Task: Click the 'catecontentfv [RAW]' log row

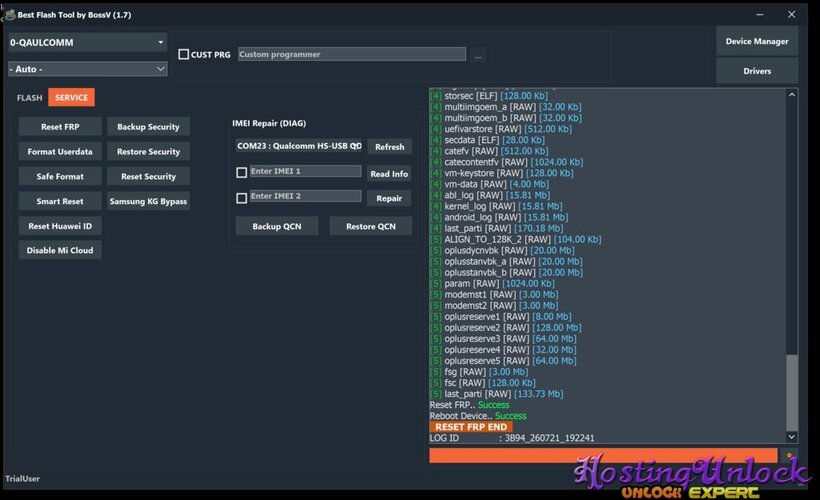Action: [x=506, y=162]
